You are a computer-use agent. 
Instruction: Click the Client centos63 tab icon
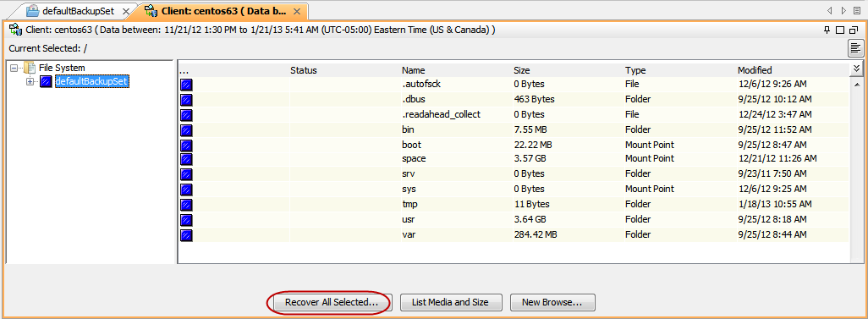tap(151, 10)
